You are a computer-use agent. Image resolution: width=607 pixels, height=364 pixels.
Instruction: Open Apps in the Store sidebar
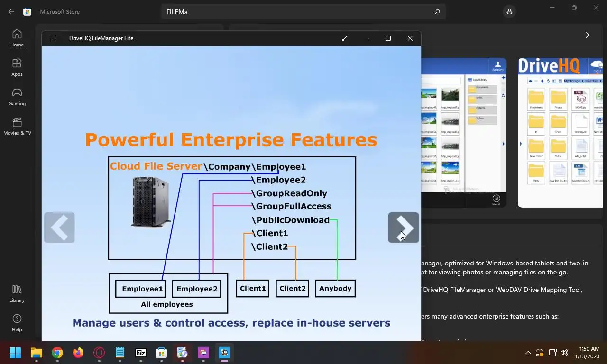pyautogui.click(x=17, y=67)
